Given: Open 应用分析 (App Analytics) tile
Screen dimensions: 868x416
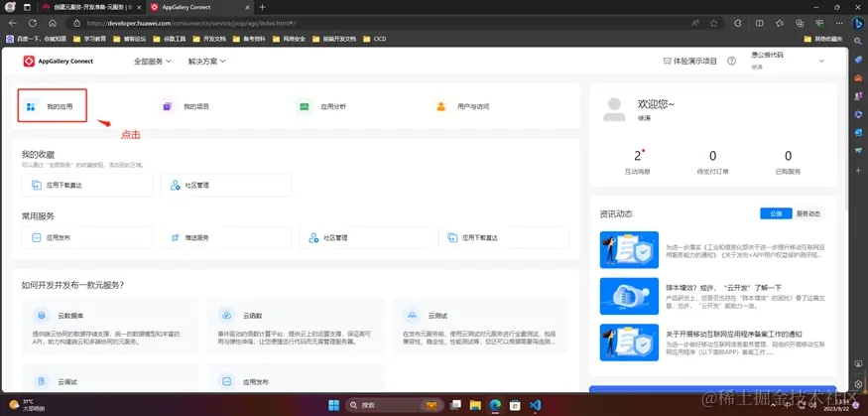Looking at the screenshot, I should tap(321, 106).
